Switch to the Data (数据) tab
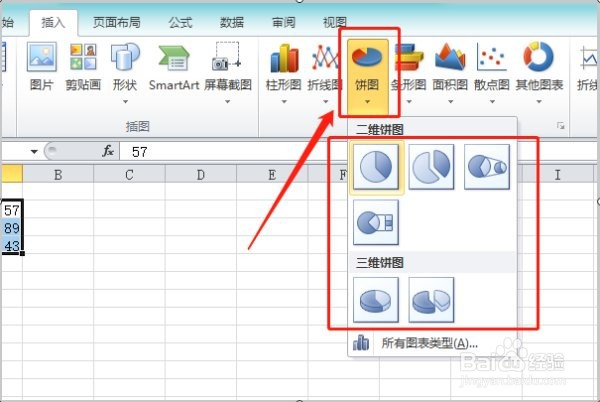The image size is (600, 402). pyautogui.click(x=232, y=23)
